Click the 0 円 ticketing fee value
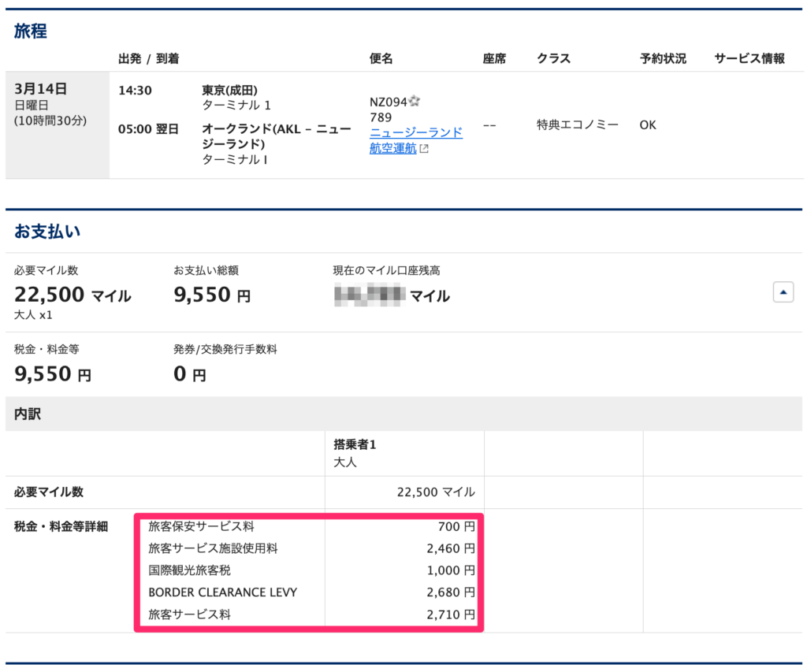807x672 pixels. [190, 374]
